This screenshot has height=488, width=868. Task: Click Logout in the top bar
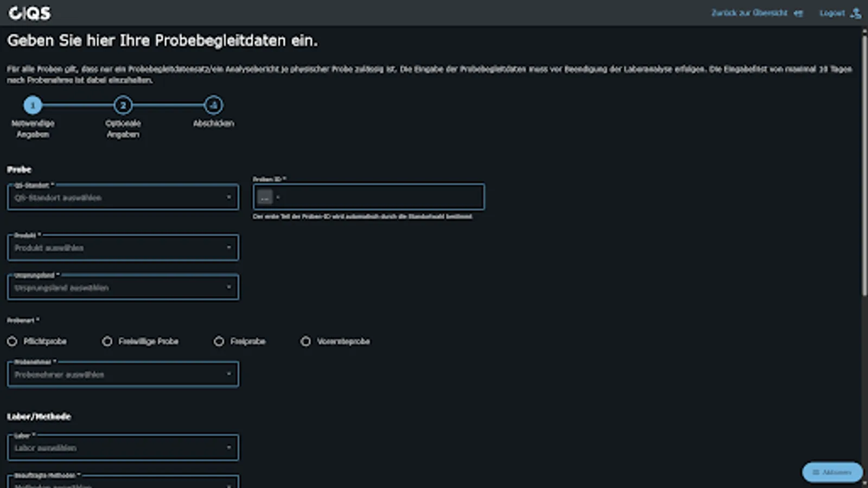832,13
